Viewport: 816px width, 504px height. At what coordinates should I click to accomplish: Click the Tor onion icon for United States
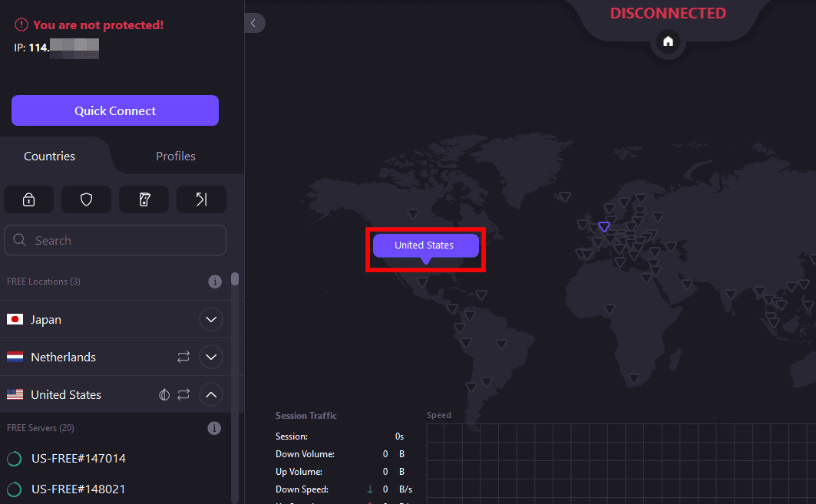[164, 395]
